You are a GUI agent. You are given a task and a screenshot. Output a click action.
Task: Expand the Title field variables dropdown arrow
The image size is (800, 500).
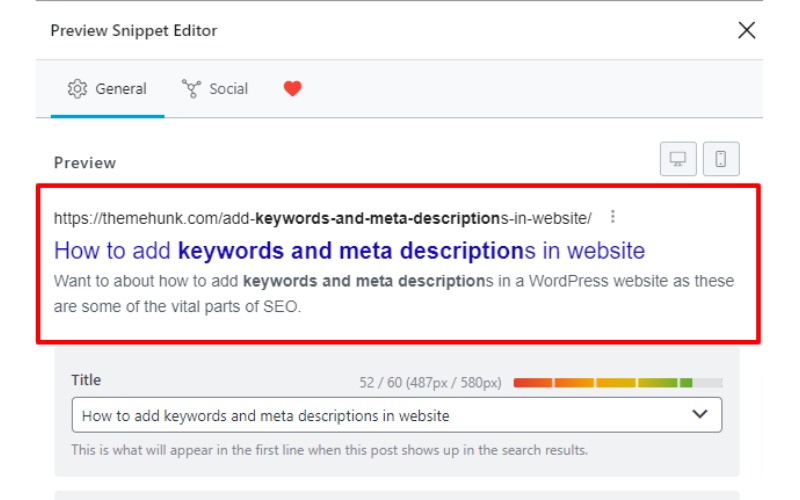pyautogui.click(x=699, y=414)
